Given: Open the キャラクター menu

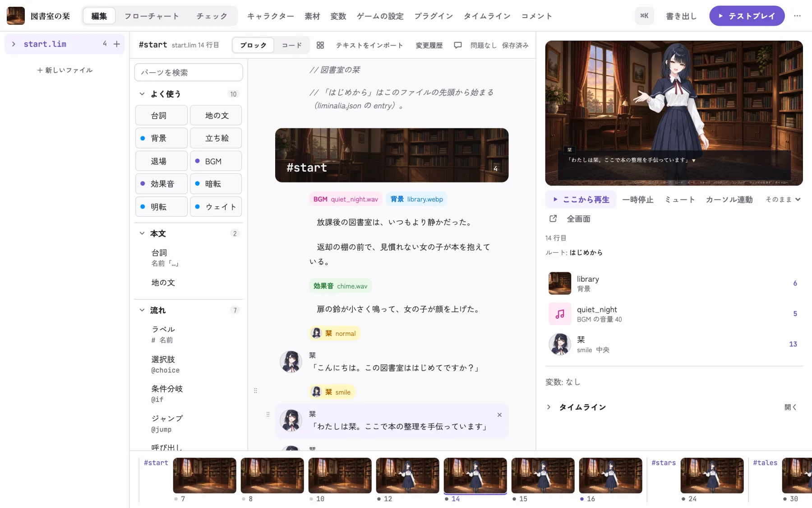Looking at the screenshot, I should [x=271, y=16].
